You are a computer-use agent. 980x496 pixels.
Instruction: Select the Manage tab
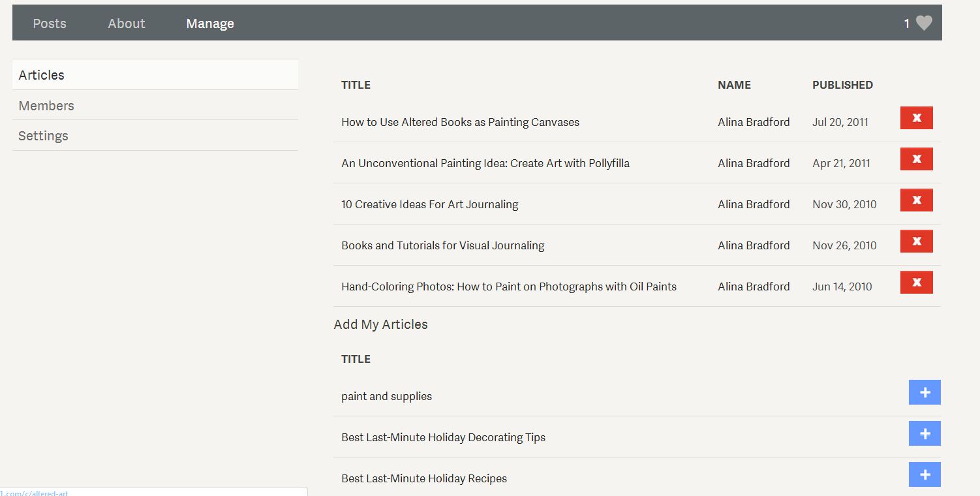[x=210, y=23]
